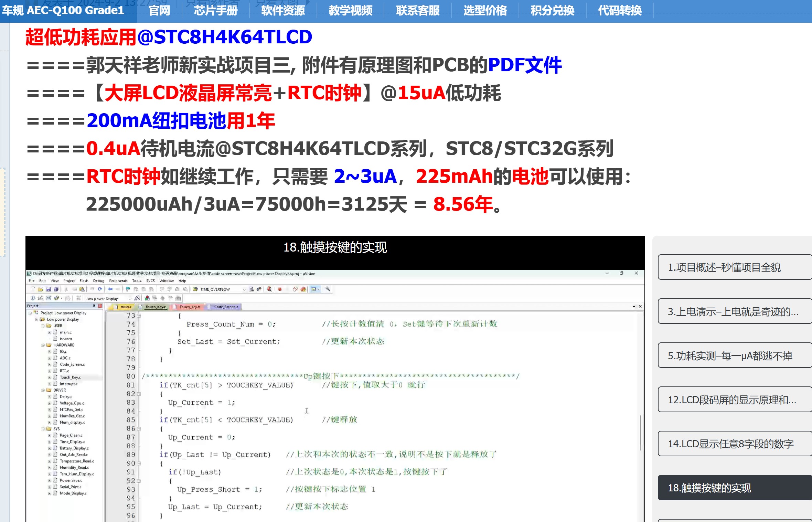Play video 1.项目概述–秒懂项目全貌

point(735,267)
